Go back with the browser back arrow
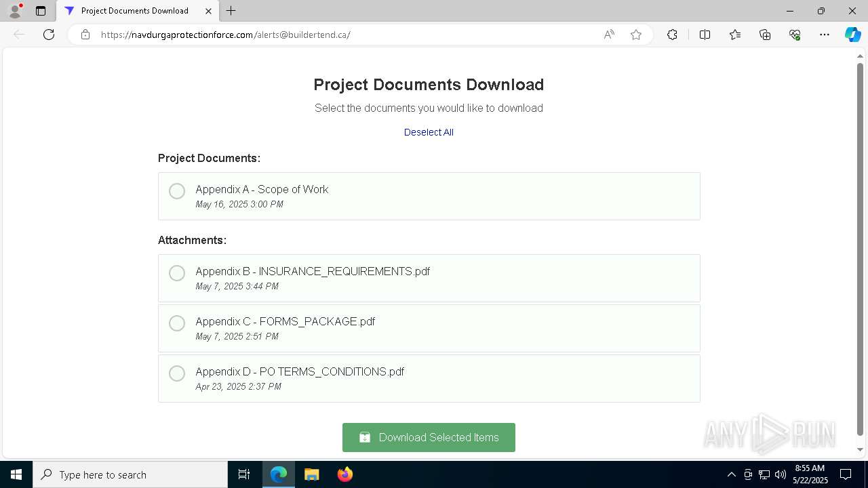 coord(19,35)
